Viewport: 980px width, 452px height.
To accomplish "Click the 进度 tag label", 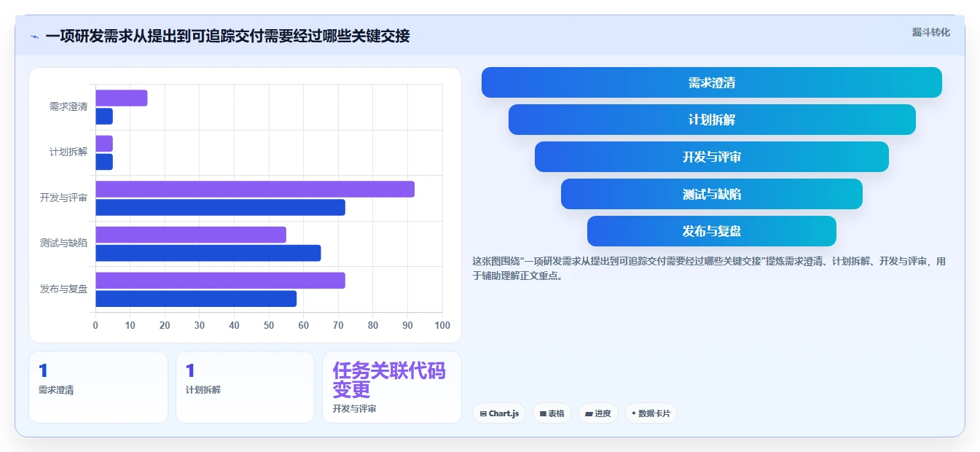I will (603, 413).
